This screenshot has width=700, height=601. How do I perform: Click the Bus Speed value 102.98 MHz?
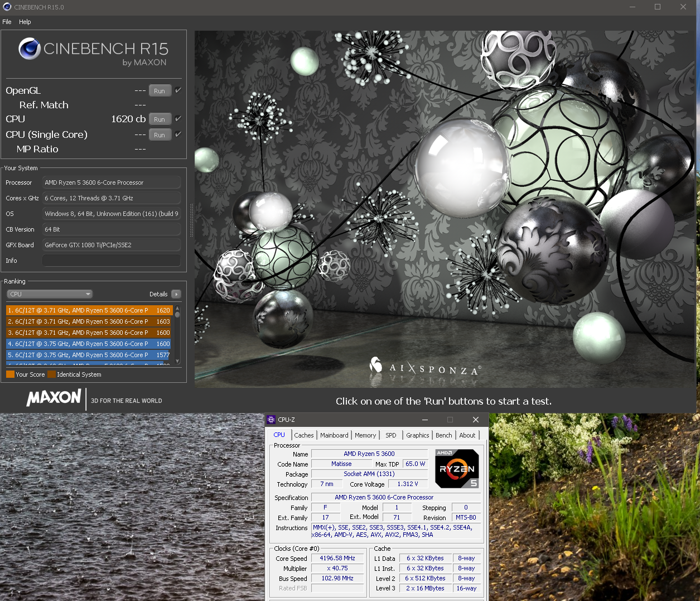tap(337, 578)
